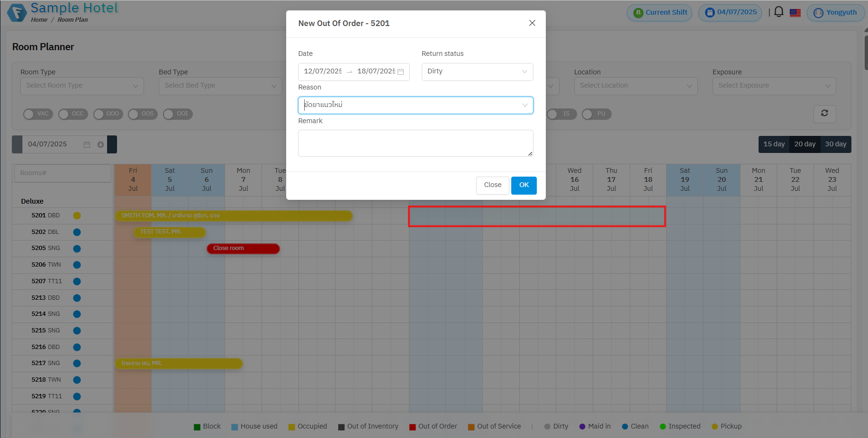The height and width of the screenshot is (438, 868).
Task: Switch to the 30 day view
Action: [835, 144]
